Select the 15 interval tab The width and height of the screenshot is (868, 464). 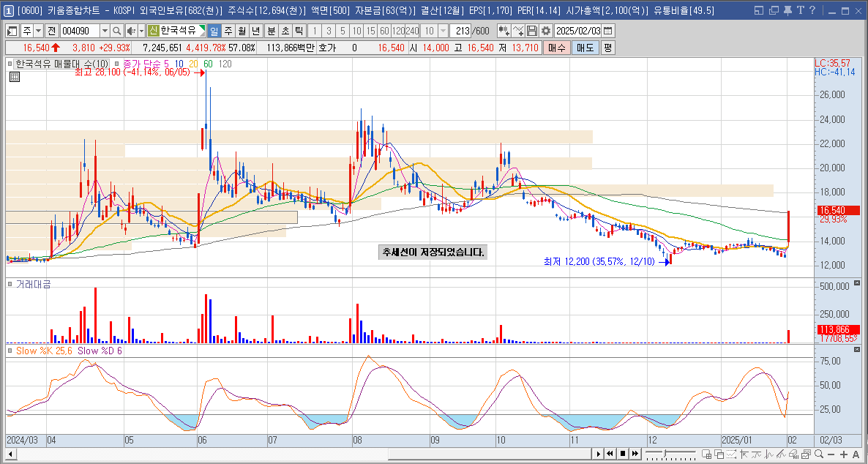pyautogui.click(x=371, y=31)
